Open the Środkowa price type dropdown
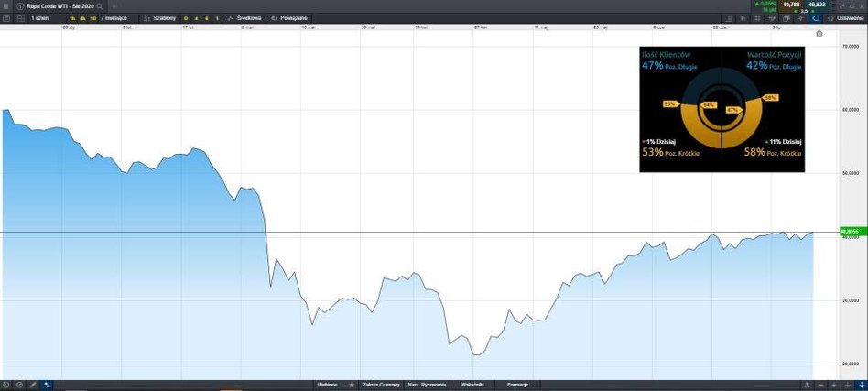This screenshot has width=868, height=391. coord(244,17)
